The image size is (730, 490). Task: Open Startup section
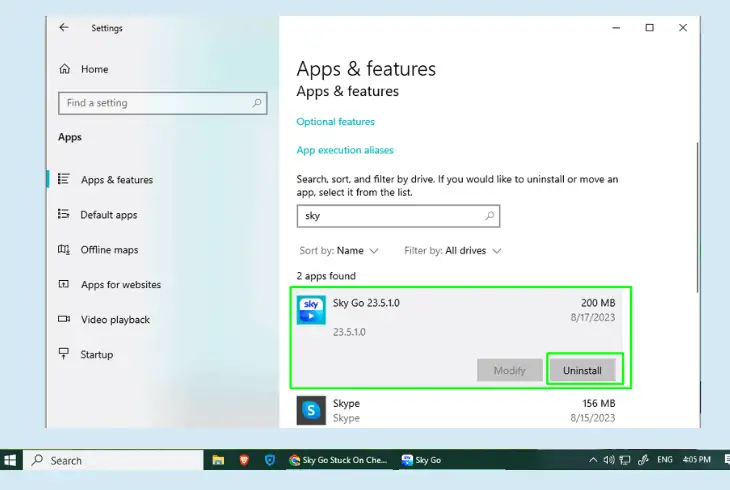tap(96, 354)
